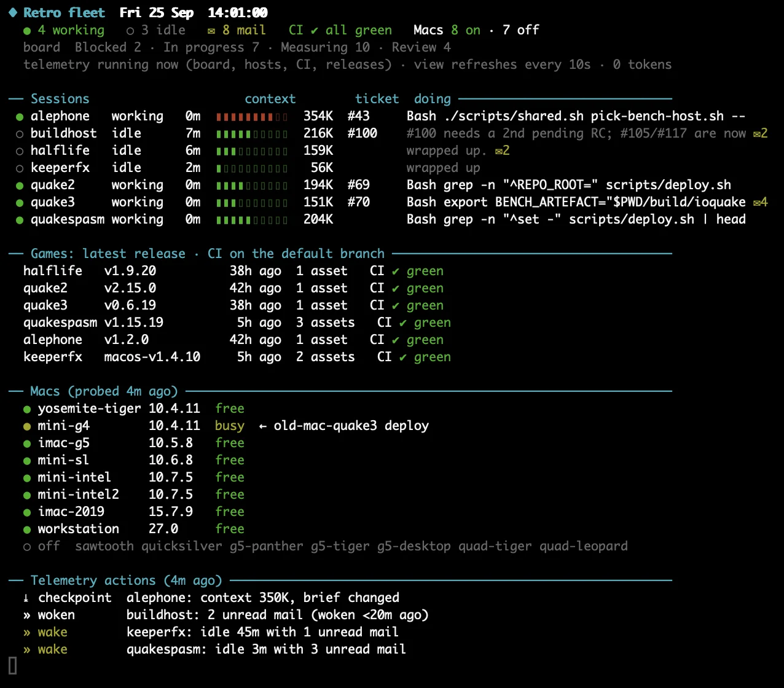
Task: Click version v1.9.20 for halflife
Action: pos(130,271)
